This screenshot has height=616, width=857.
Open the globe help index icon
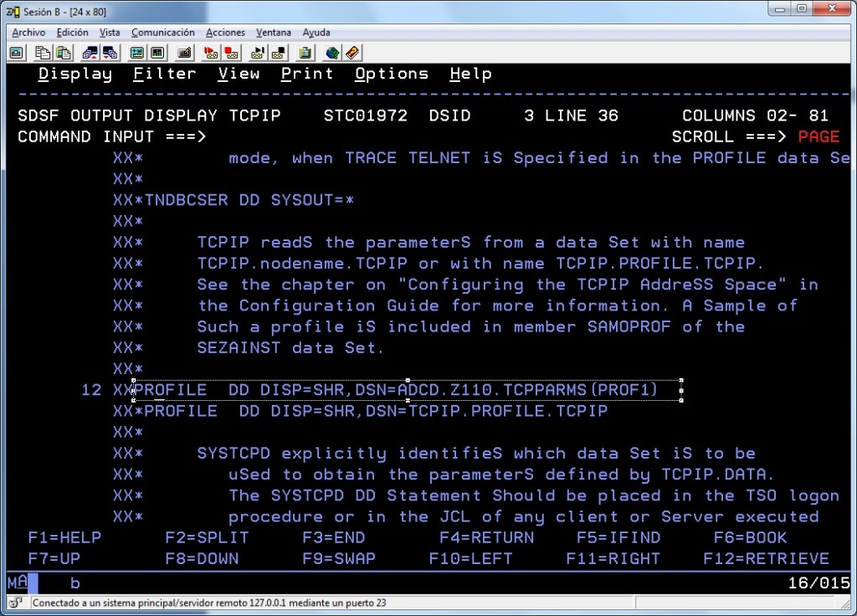331,53
